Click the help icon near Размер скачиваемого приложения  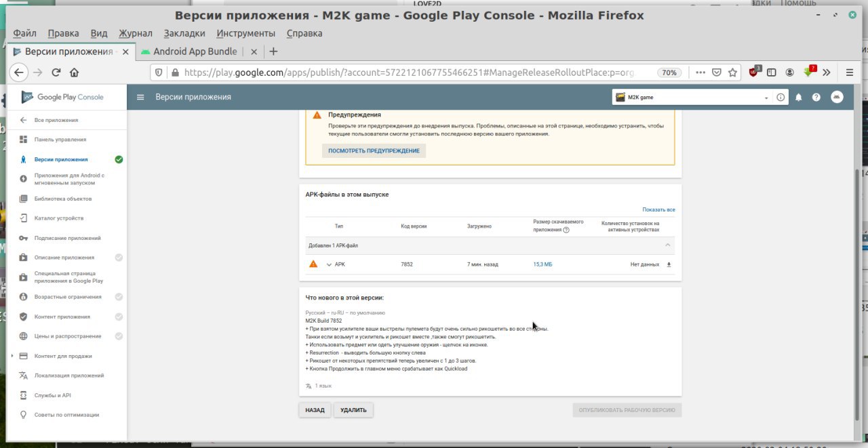click(566, 230)
